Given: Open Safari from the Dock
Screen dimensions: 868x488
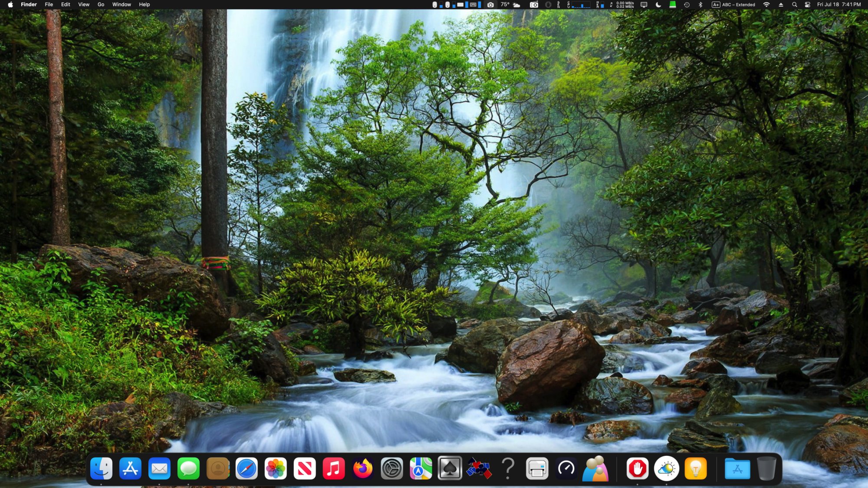Looking at the screenshot, I should coord(247,468).
